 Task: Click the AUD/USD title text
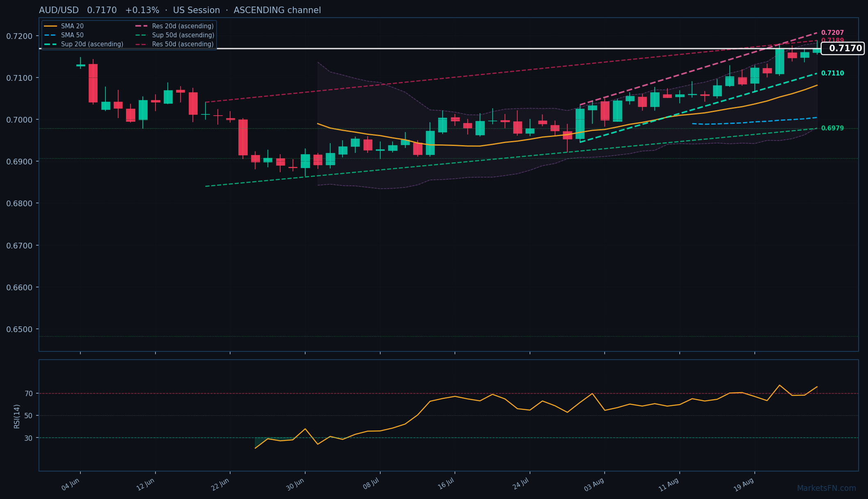click(59, 10)
